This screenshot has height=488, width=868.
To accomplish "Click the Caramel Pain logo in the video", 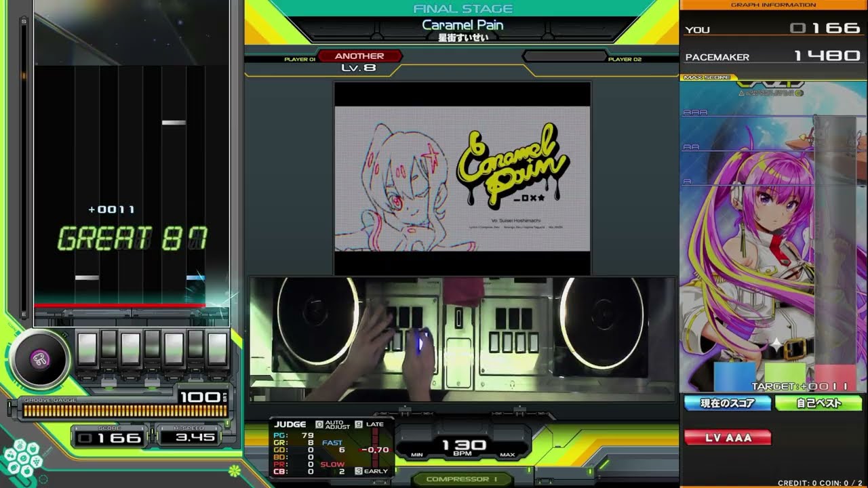I will point(513,166).
